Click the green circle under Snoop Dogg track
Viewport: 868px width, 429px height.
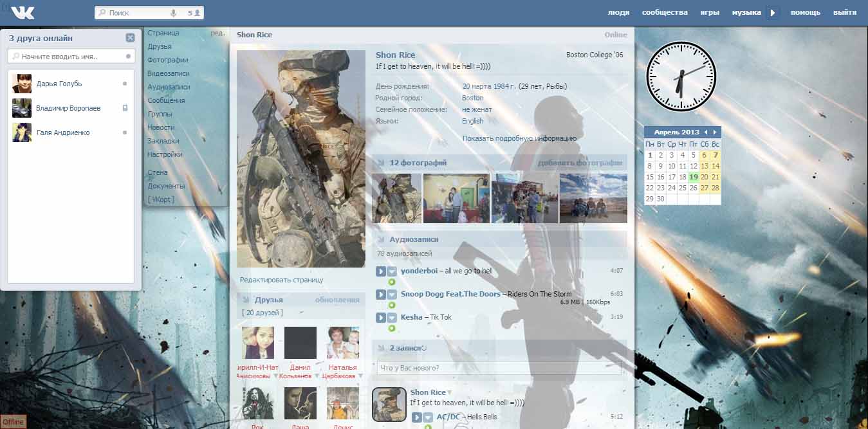coord(391,306)
